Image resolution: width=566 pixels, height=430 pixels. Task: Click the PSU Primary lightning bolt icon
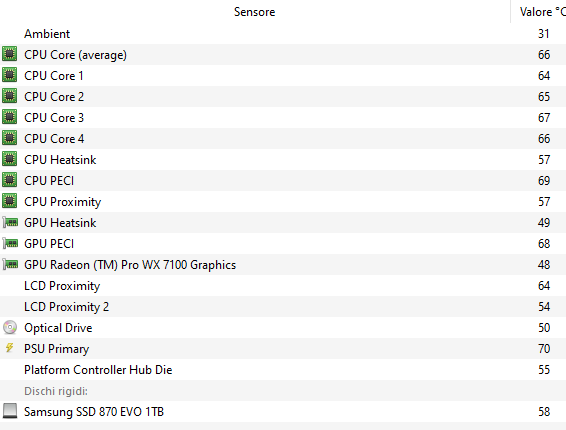10,348
